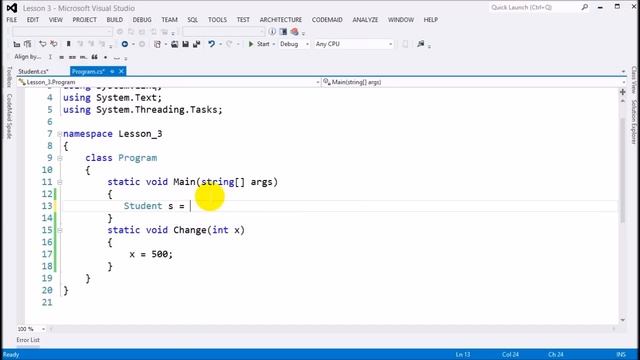The height and width of the screenshot is (360, 640).
Task: Open the Start button dropdown arrow
Action: pyautogui.click(x=273, y=44)
